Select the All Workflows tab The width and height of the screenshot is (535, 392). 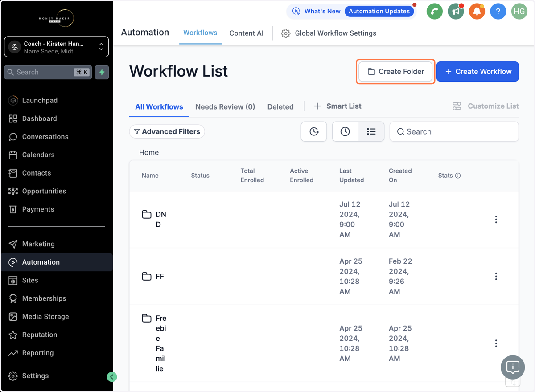coord(159,107)
